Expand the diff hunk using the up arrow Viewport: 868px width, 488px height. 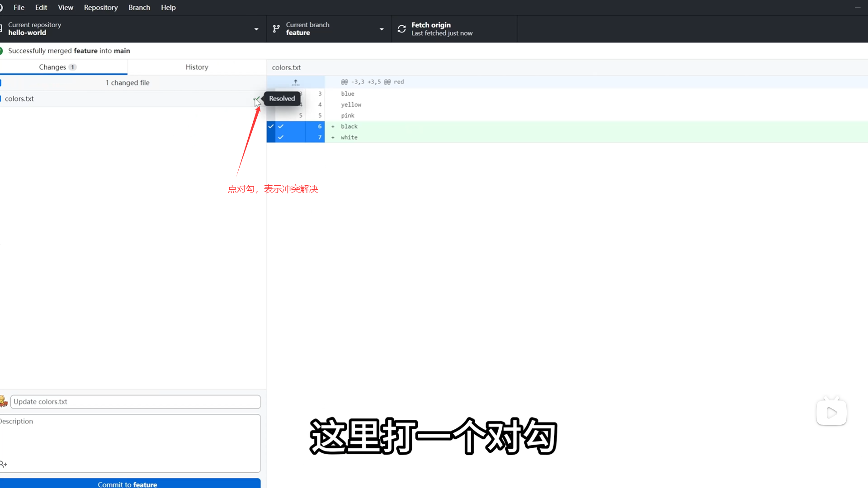click(x=295, y=82)
